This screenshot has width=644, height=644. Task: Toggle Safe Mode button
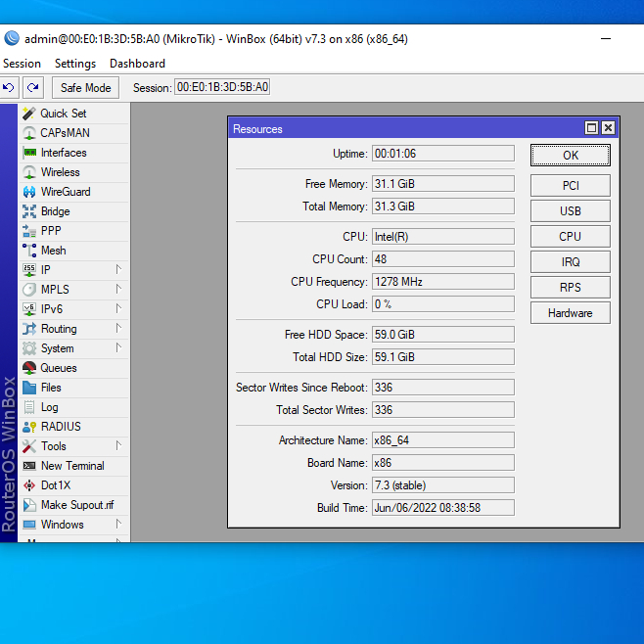point(86,87)
